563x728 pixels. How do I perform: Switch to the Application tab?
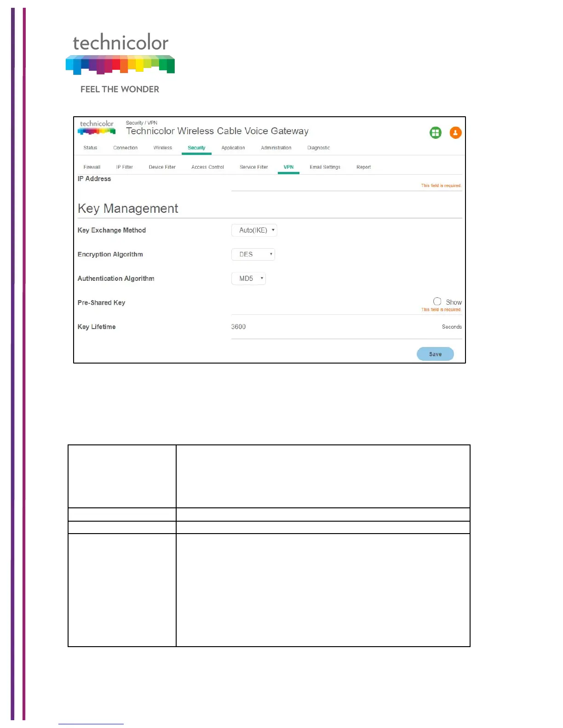[233, 148]
